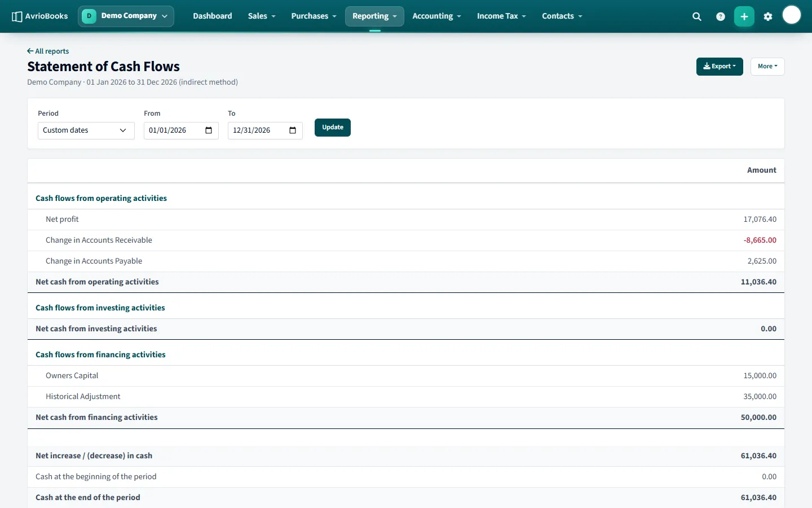Open the From date calendar picker icon
Viewport: 812px width, 508px height.
(x=209, y=130)
